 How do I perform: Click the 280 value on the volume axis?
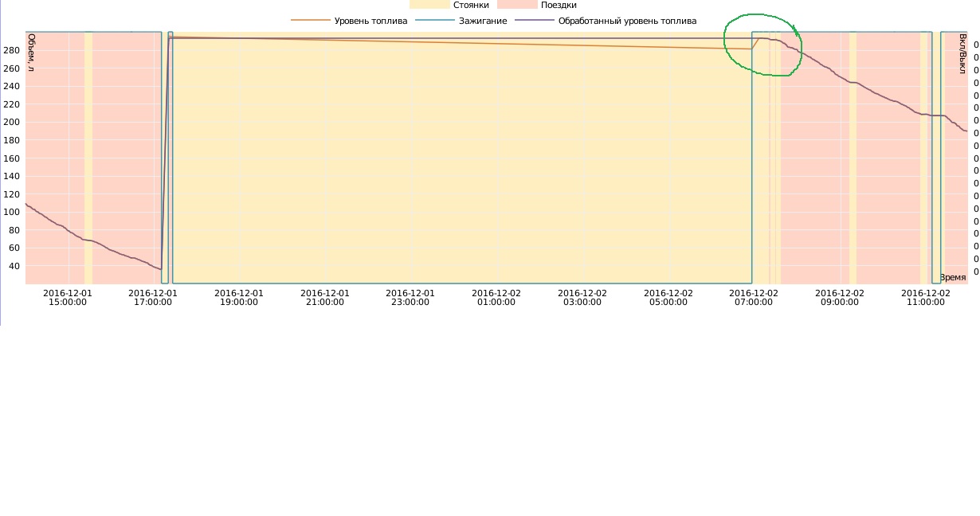point(11,50)
